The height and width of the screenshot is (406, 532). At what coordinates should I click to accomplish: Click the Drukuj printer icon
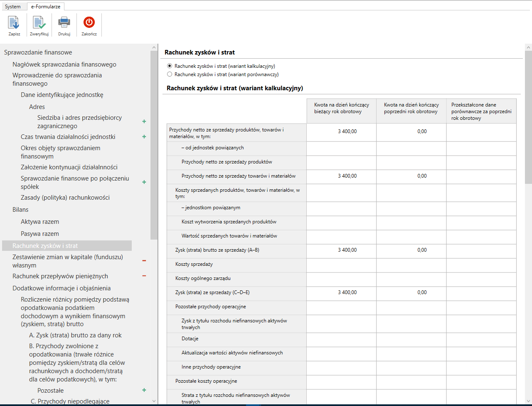click(x=64, y=22)
